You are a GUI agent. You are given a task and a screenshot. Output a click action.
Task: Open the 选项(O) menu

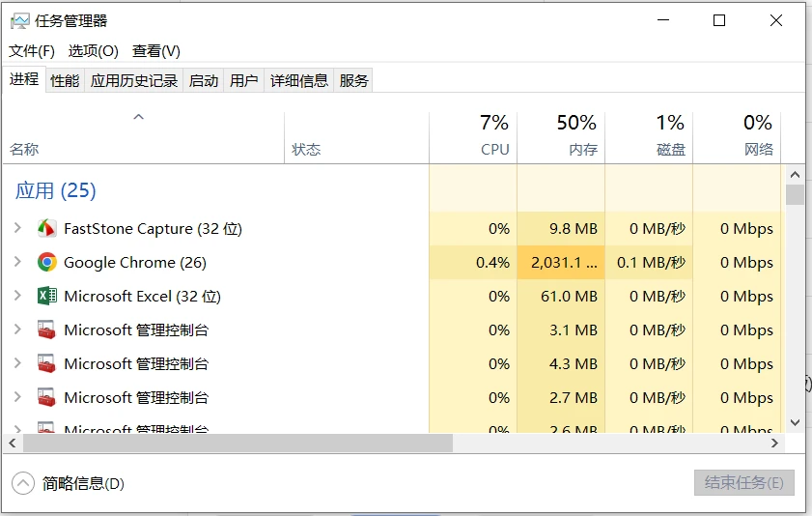(x=94, y=51)
